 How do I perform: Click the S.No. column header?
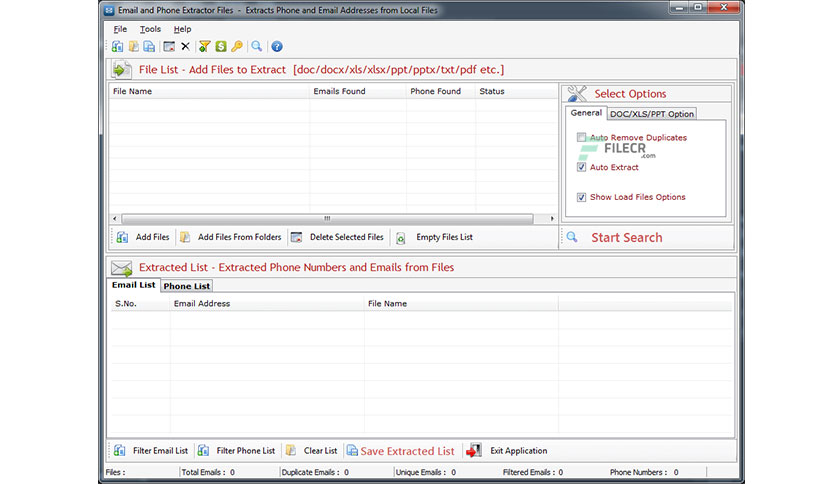tap(140, 303)
